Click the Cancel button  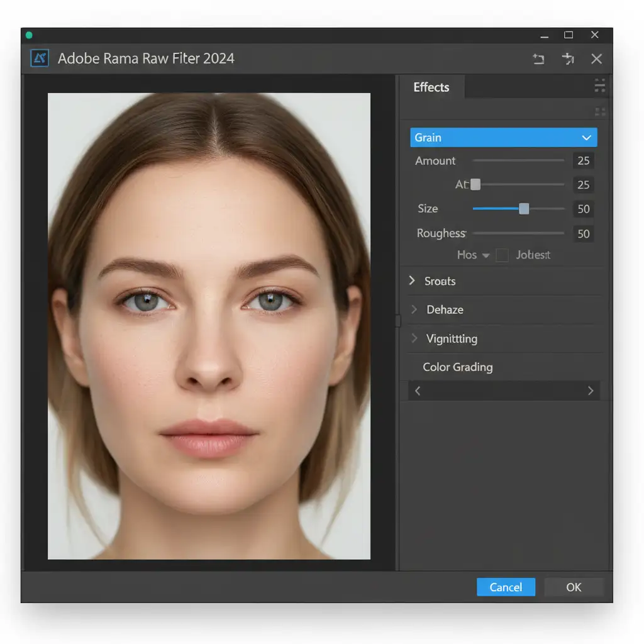coord(506,587)
